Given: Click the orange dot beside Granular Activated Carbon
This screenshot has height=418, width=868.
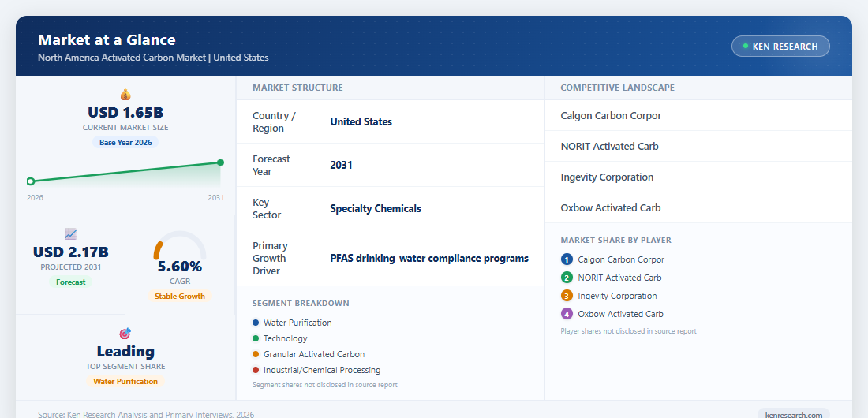Looking at the screenshot, I should (255, 354).
